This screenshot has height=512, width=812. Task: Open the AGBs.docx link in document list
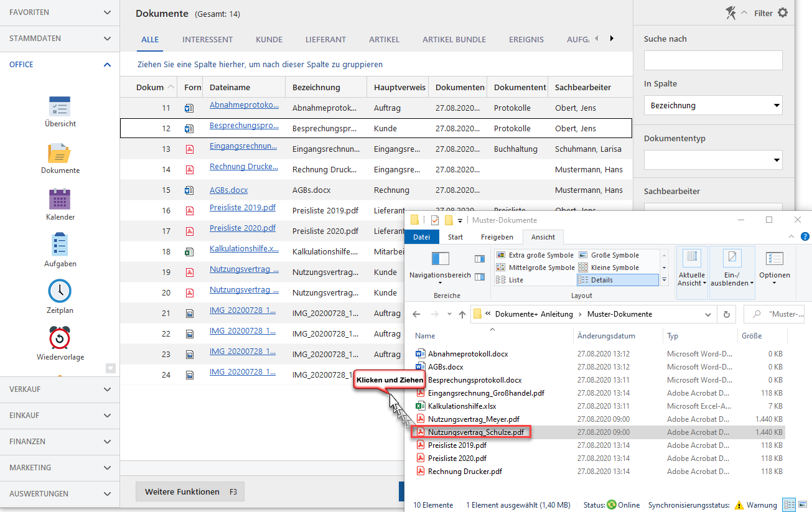pyautogui.click(x=228, y=190)
